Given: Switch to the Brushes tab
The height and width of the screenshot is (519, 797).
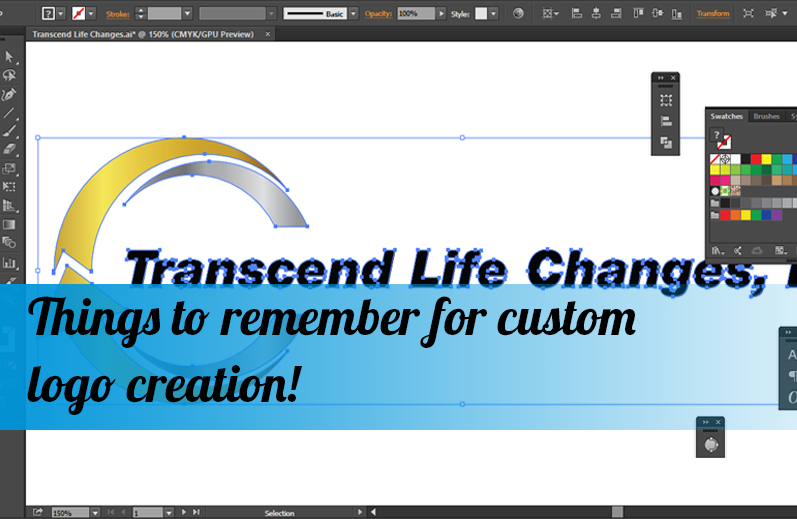Looking at the screenshot, I should pyautogui.click(x=766, y=116).
